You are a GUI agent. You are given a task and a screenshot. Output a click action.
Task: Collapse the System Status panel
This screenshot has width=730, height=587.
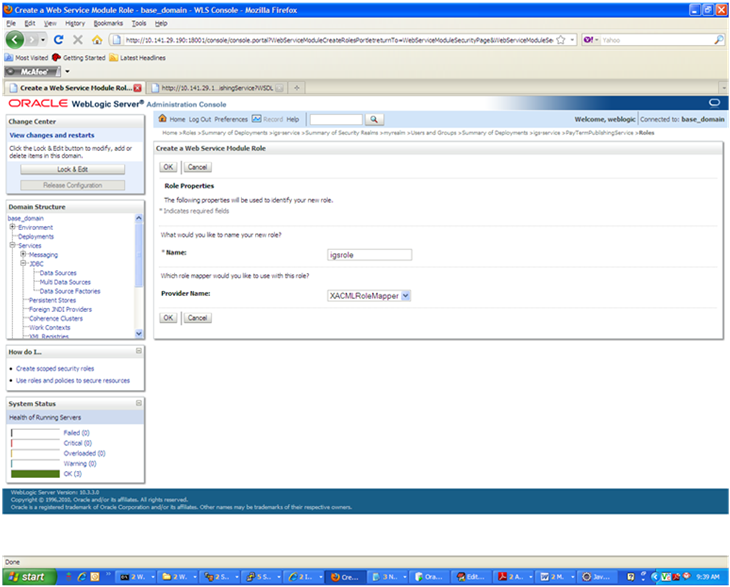pyautogui.click(x=139, y=403)
